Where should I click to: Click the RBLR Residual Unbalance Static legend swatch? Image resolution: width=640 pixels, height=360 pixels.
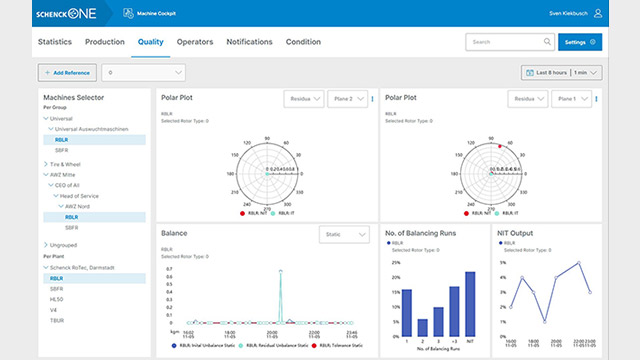[241, 345]
